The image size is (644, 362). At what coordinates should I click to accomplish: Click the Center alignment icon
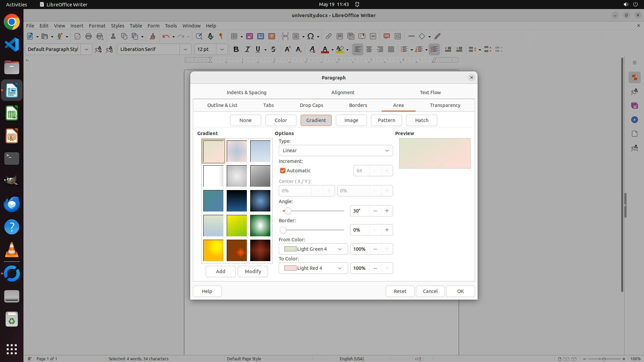(369, 49)
